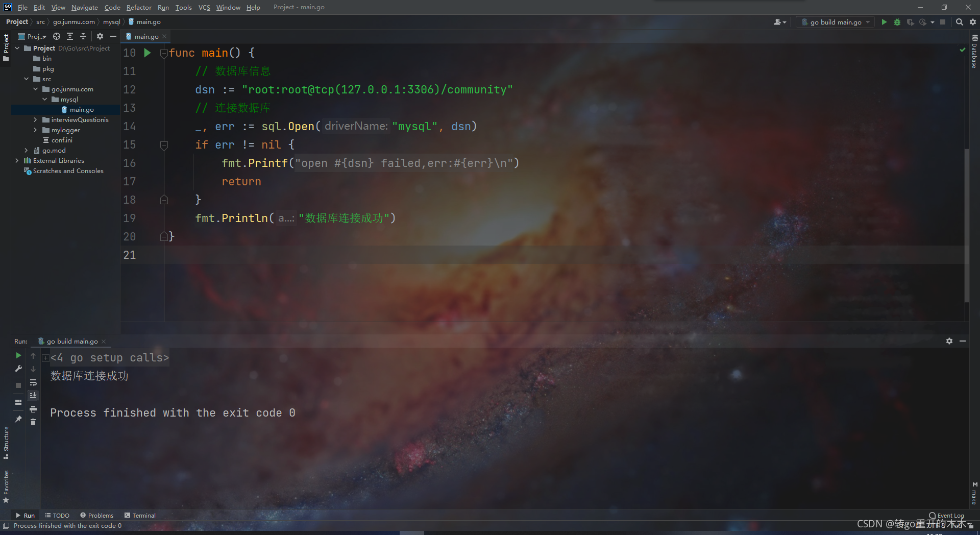
Task: Open Project panel options gear
Action: (100, 36)
